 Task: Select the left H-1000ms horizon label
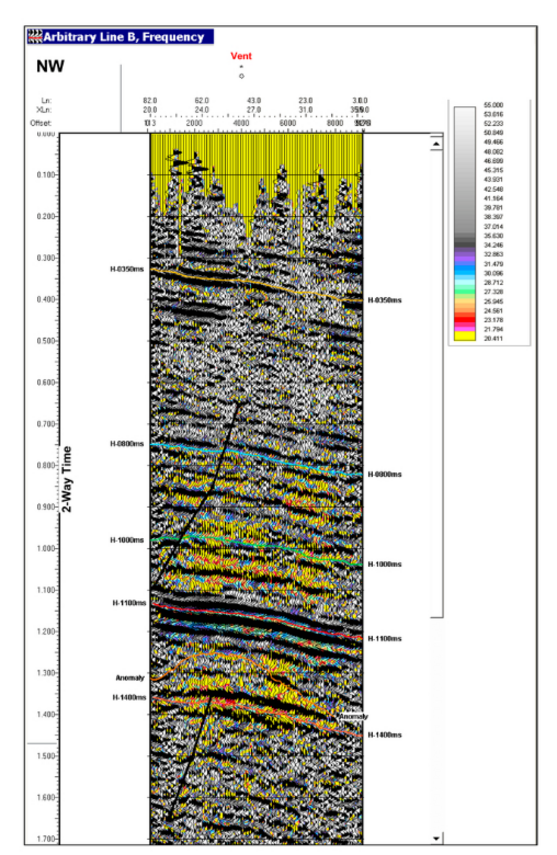(127, 540)
